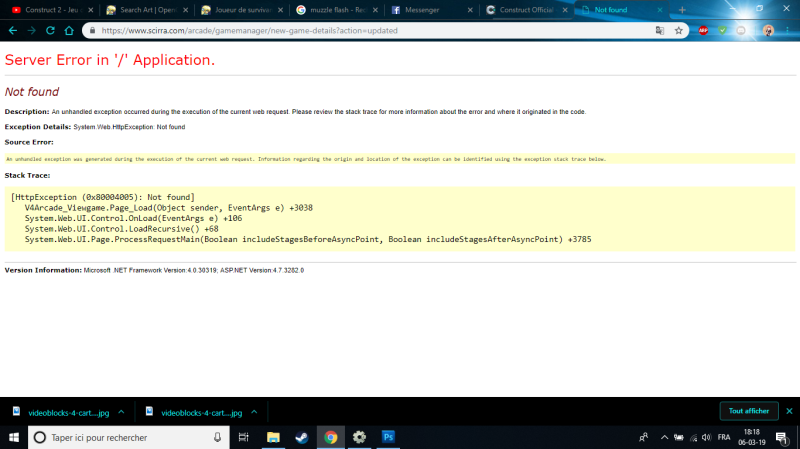This screenshot has height=449, width=800.
Task: Switch to the muzzle flash Google tab
Action: (x=335, y=10)
